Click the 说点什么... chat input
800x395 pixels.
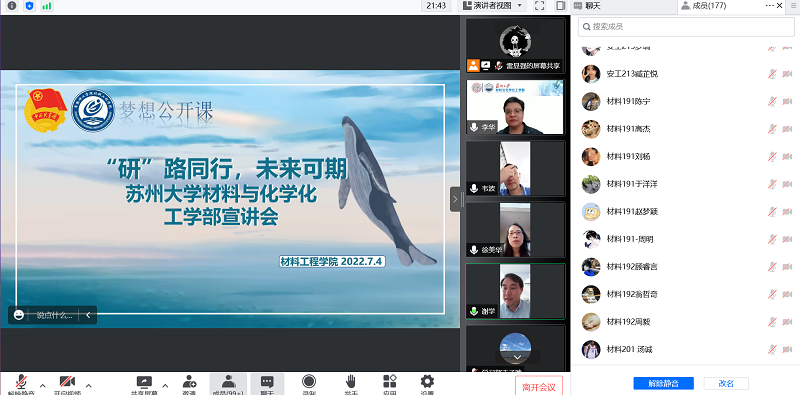point(54,315)
